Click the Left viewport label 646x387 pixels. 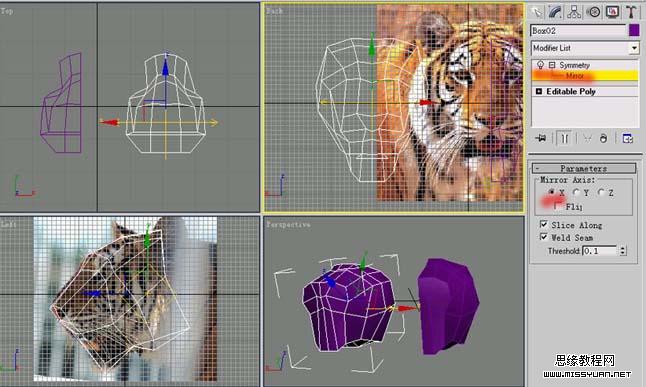click(8, 224)
